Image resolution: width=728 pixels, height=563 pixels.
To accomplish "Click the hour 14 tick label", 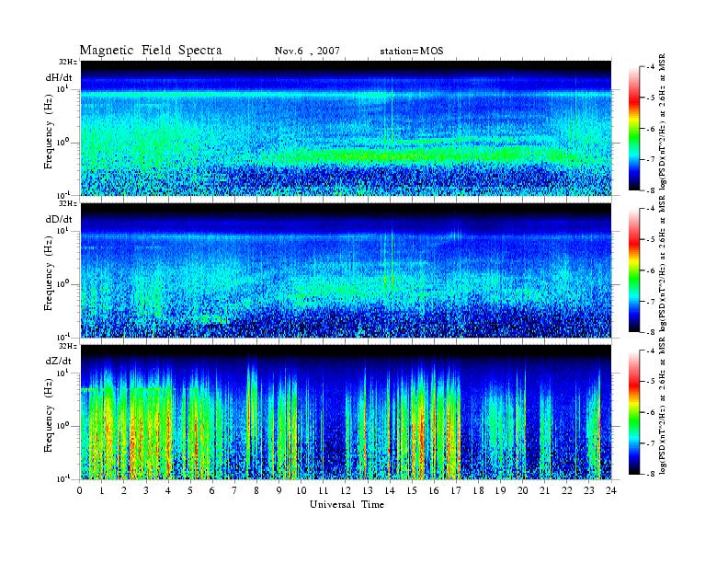I will [390, 491].
